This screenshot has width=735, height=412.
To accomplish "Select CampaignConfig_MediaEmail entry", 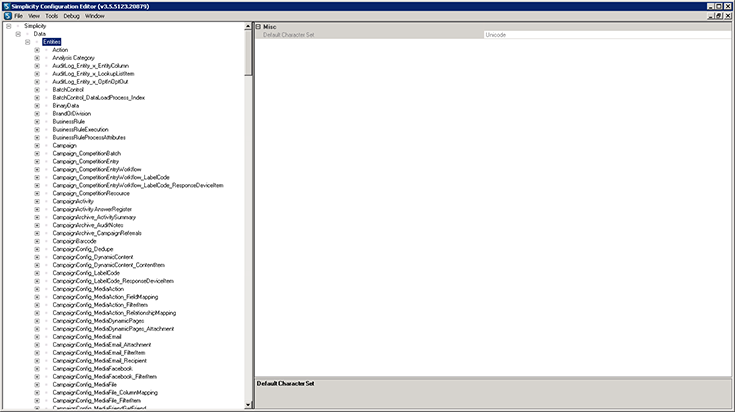I will pos(87,337).
